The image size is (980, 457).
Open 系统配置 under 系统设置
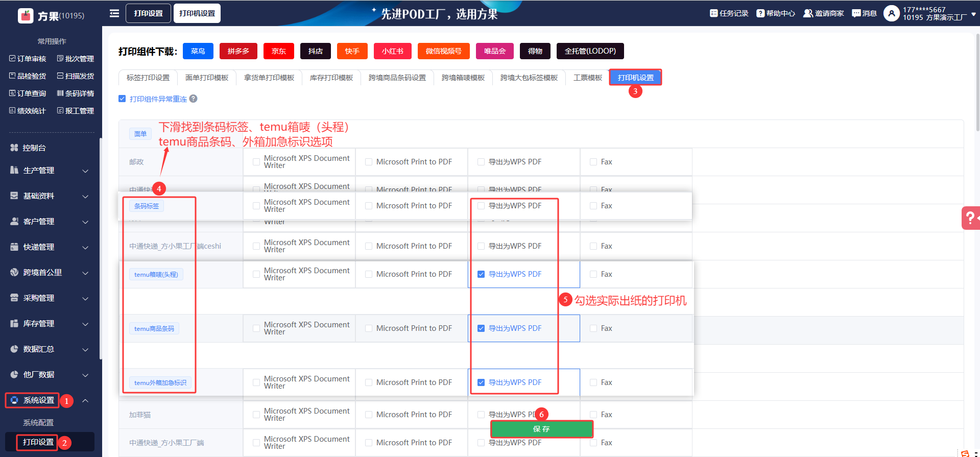point(38,423)
